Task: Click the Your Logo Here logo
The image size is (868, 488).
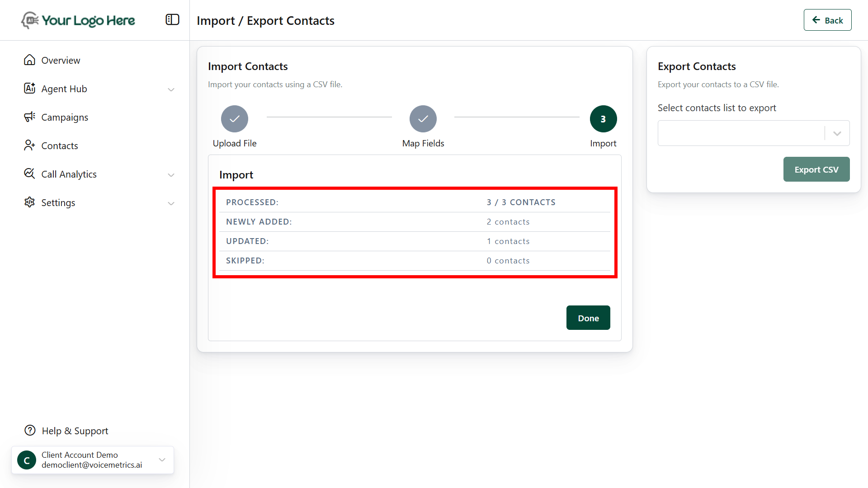Action: click(x=78, y=20)
